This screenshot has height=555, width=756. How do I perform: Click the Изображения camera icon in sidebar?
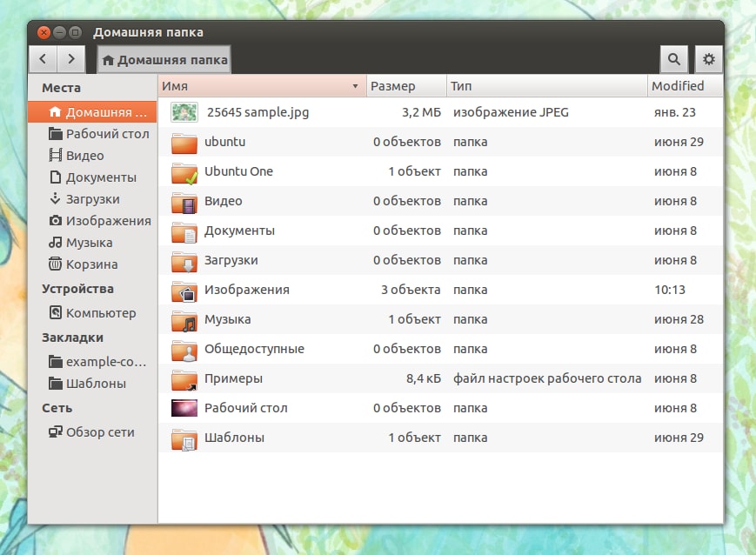(x=56, y=220)
